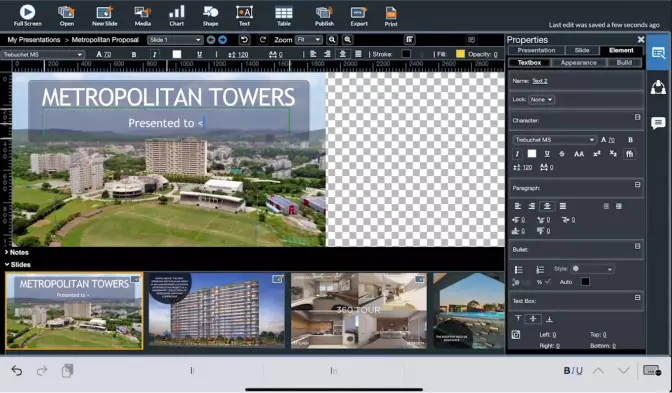Switch to the Slide properties tab

[x=582, y=51]
